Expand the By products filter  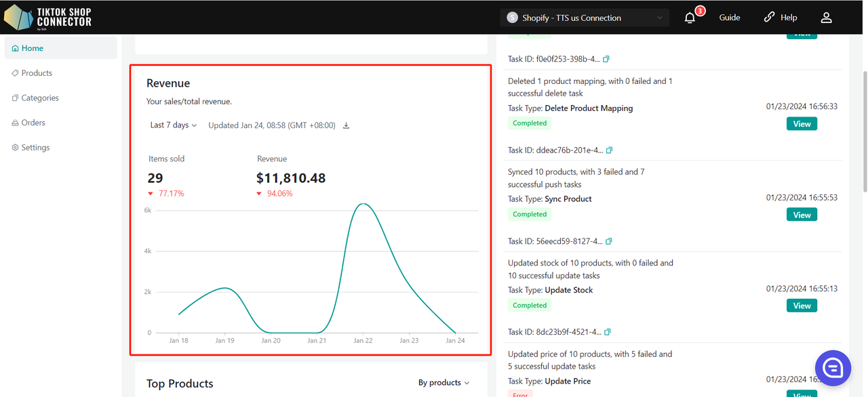click(443, 383)
